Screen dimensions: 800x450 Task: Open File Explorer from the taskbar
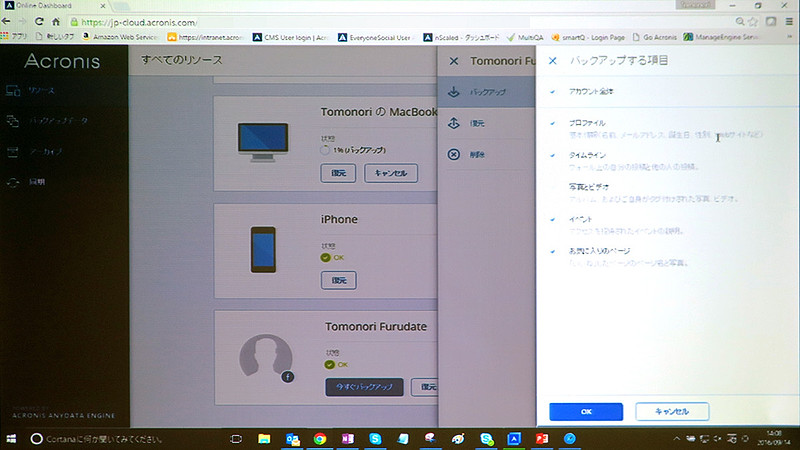pyautogui.click(x=264, y=439)
